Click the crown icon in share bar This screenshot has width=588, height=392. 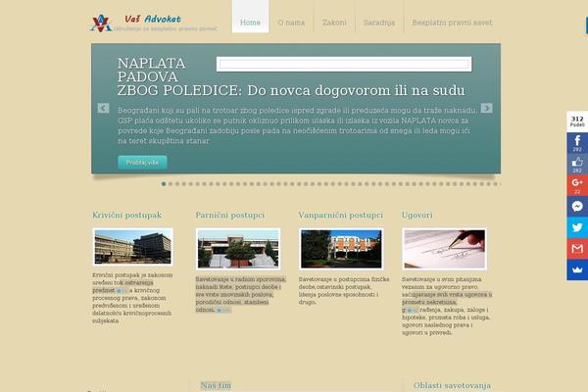tap(577, 269)
